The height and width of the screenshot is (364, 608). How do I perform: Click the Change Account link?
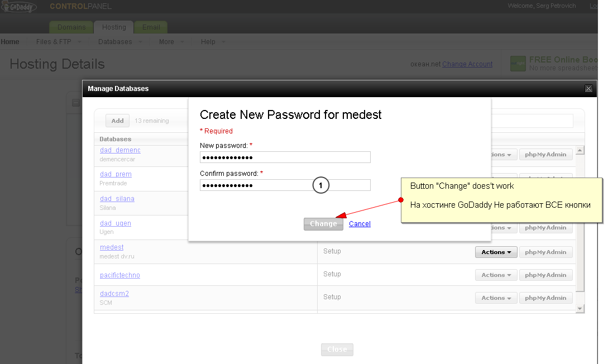pos(467,64)
